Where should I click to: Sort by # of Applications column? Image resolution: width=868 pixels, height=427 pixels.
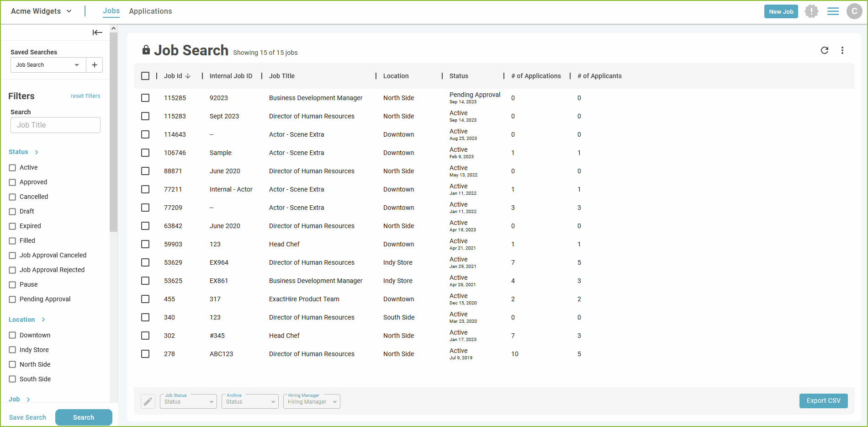pyautogui.click(x=536, y=76)
